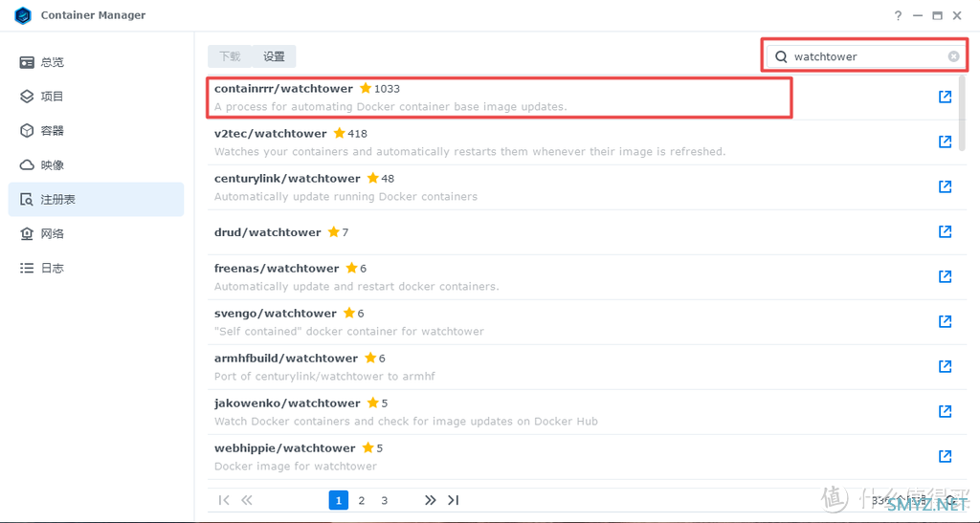Open the 日志 logs page
This screenshot has height=523, width=980.
[x=97, y=269]
